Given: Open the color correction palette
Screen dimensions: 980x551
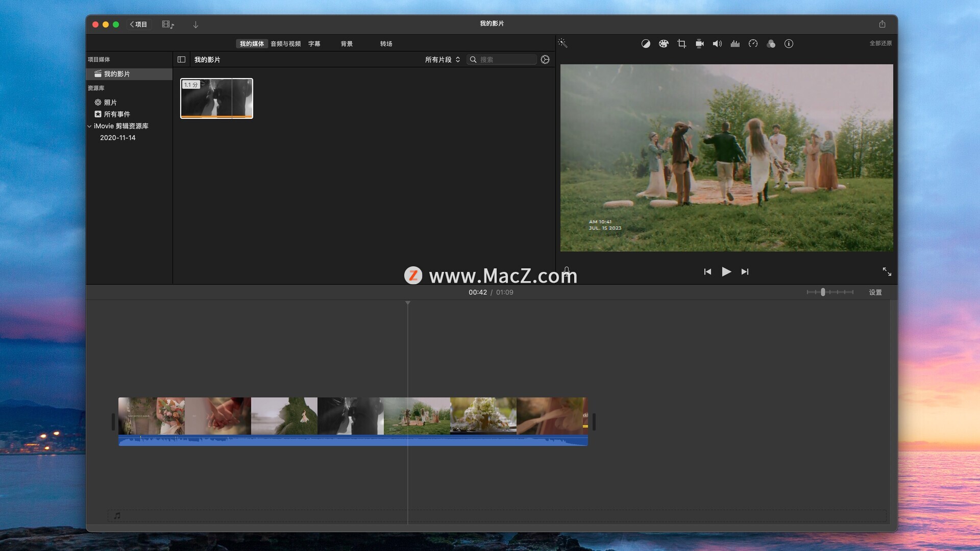Looking at the screenshot, I should click(x=664, y=44).
